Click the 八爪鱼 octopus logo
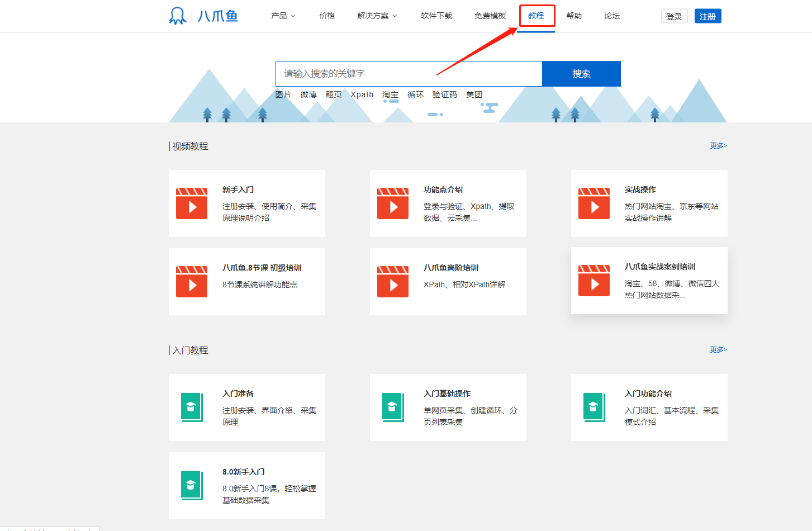 tap(203, 16)
